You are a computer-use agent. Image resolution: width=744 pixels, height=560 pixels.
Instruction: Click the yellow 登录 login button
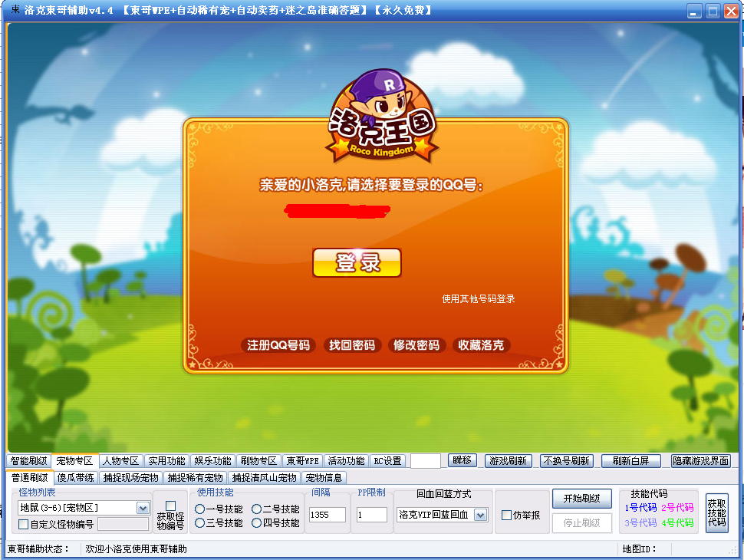357,262
